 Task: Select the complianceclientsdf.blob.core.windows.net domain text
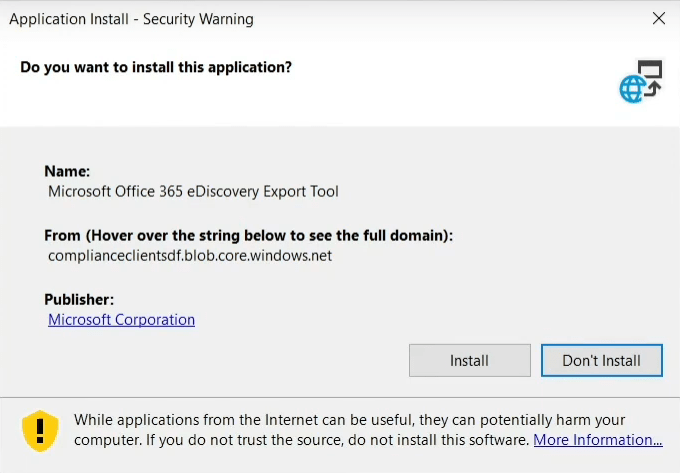pyautogui.click(x=190, y=255)
